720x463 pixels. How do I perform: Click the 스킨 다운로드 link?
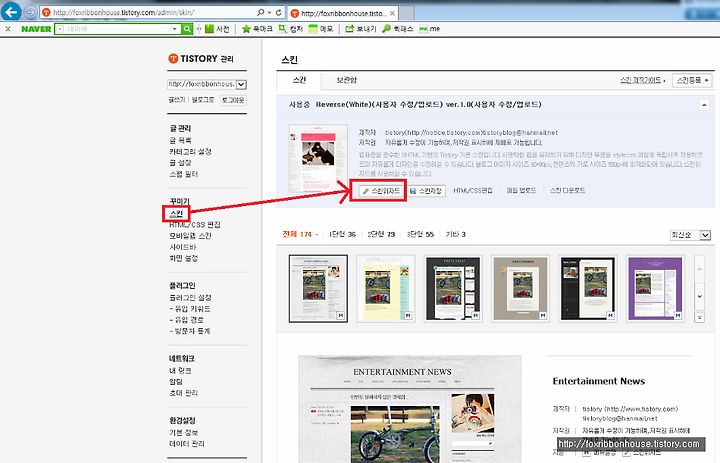click(568, 191)
